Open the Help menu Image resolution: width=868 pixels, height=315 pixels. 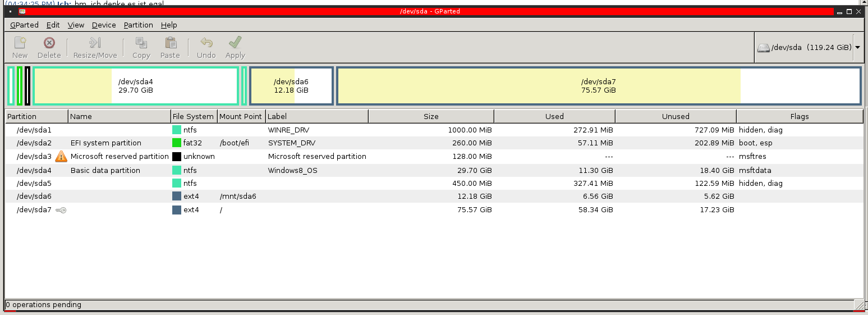coord(169,25)
